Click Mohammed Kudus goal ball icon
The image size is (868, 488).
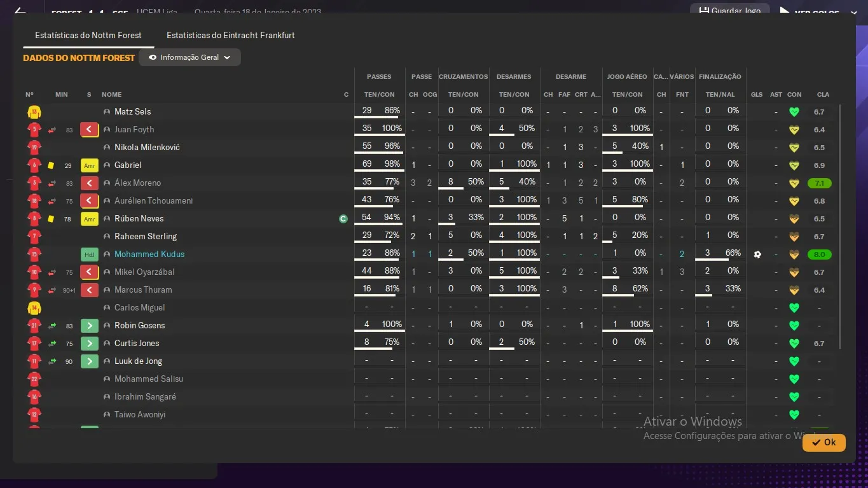(x=757, y=254)
